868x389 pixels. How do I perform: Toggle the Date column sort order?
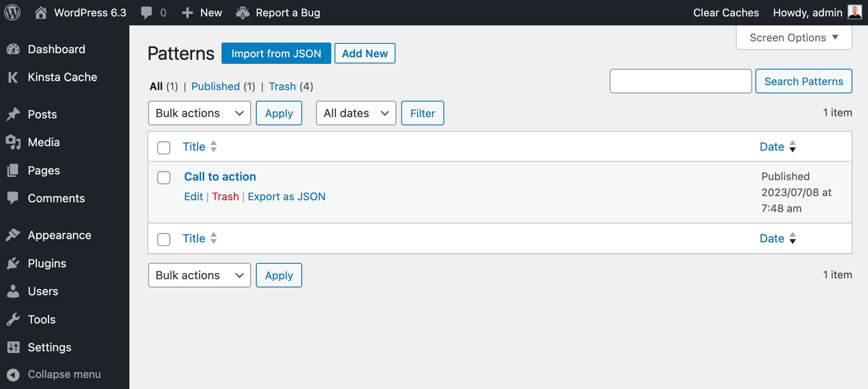772,146
